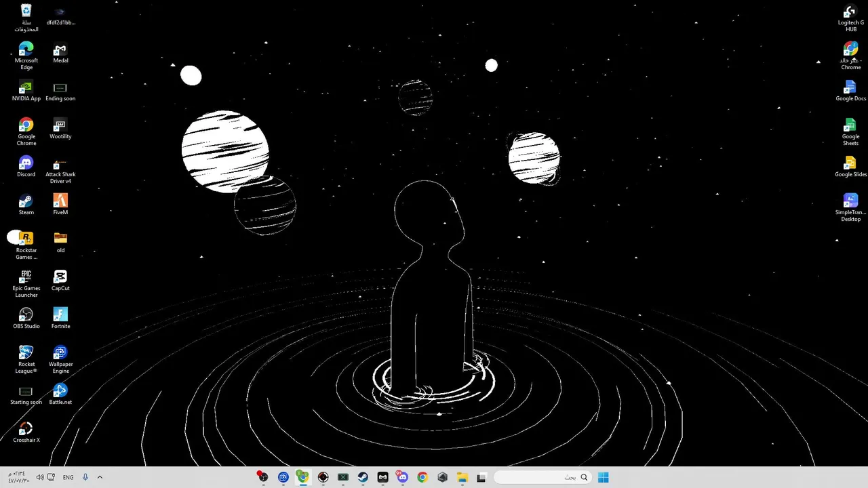Open network status tray icon

coord(51,477)
